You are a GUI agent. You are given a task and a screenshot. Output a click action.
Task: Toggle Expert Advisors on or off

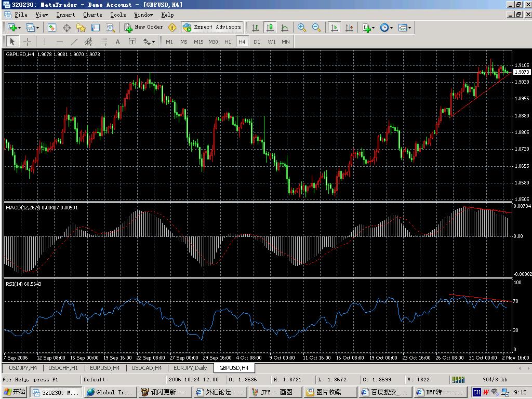coord(212,27)
